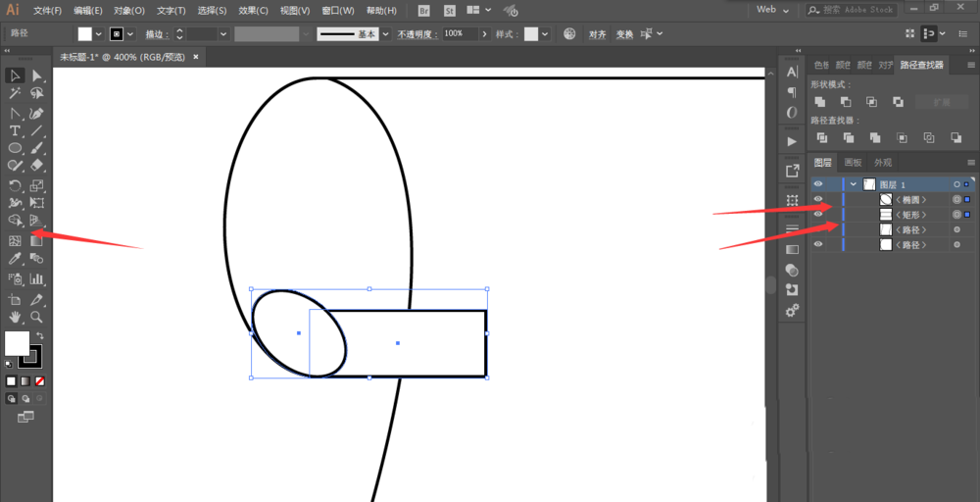Select the Ellipse tool

(x=15, y=148)
